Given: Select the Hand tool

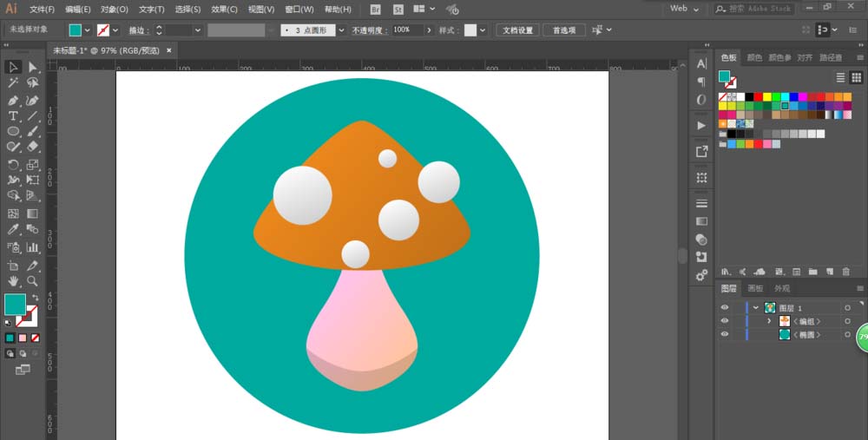Looking at the screenshot, I should pyautogui.click(x=13, y=281).
